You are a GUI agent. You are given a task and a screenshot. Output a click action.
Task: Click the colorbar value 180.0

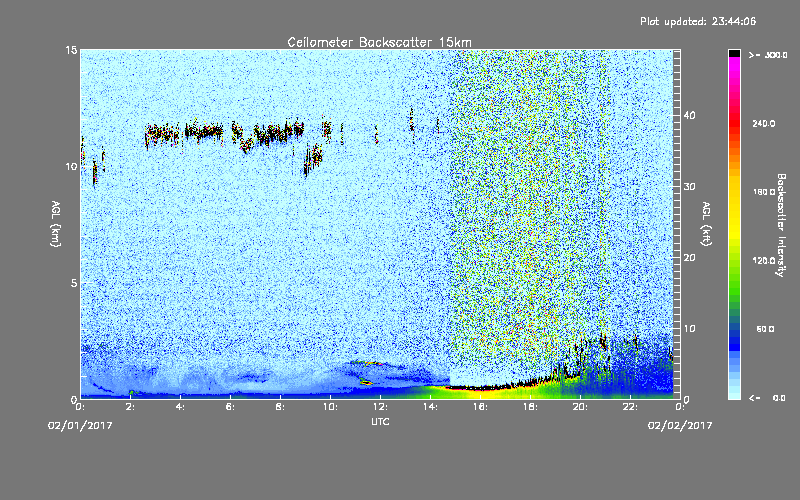[764, 192]
